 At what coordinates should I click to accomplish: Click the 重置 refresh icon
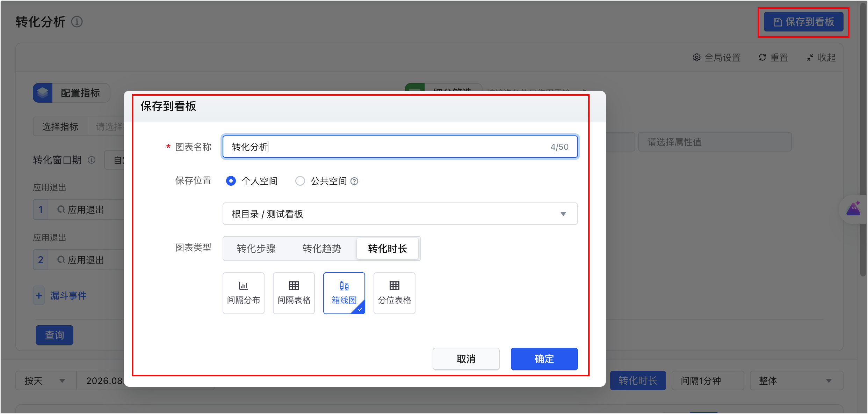pos(762,58)
